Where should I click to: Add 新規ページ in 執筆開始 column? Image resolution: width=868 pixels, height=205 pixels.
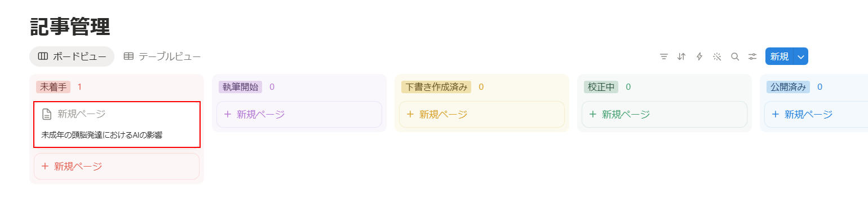[299, 114]
